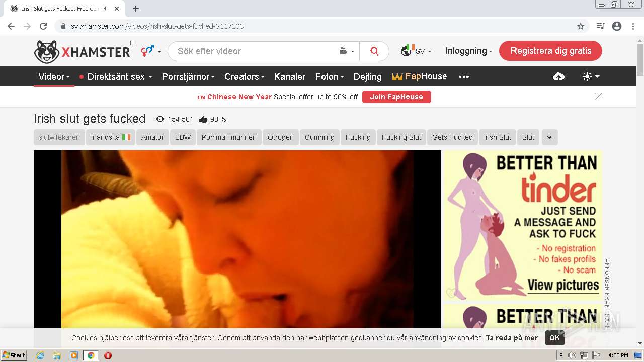Open uploader tag slutwifekaren

[x=59, y=137]
